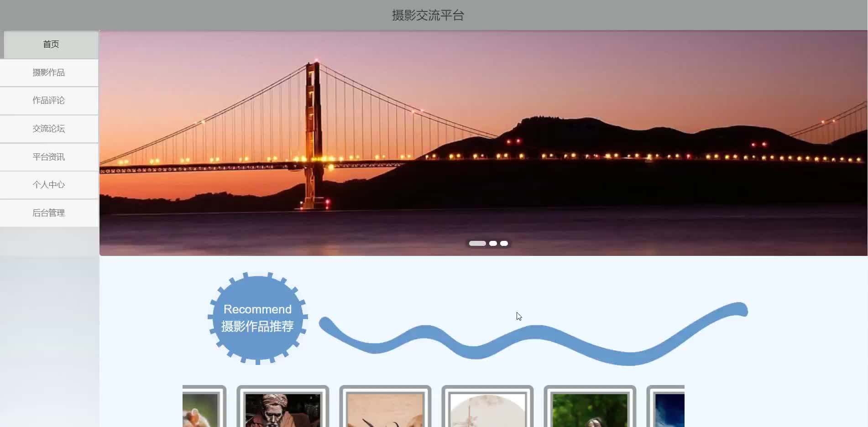
Task: Click the 摄影交流平台 header title
Action: point(428,16)
